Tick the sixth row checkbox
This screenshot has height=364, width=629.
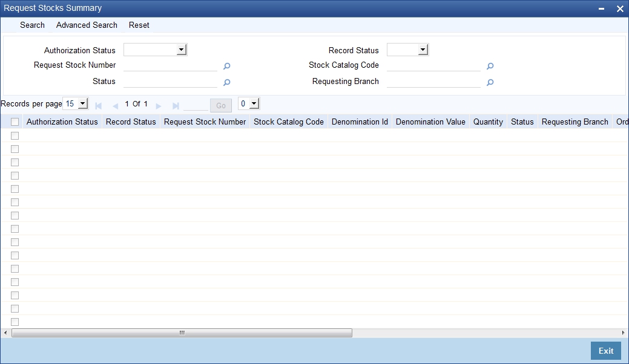[x=15, y=202]
